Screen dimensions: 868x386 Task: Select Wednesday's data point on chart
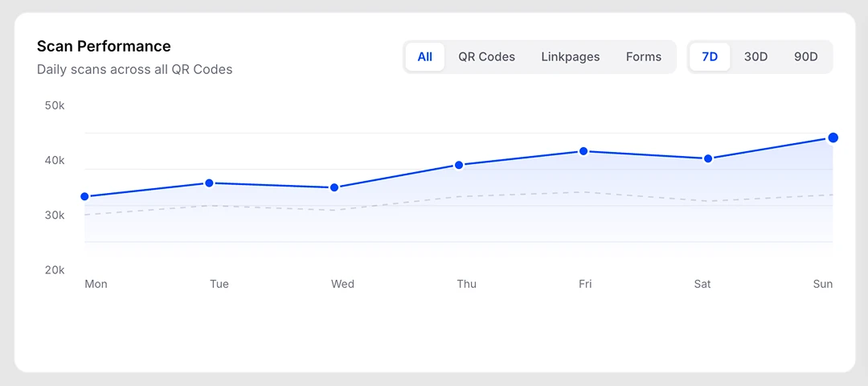click(x=334, y=187)
